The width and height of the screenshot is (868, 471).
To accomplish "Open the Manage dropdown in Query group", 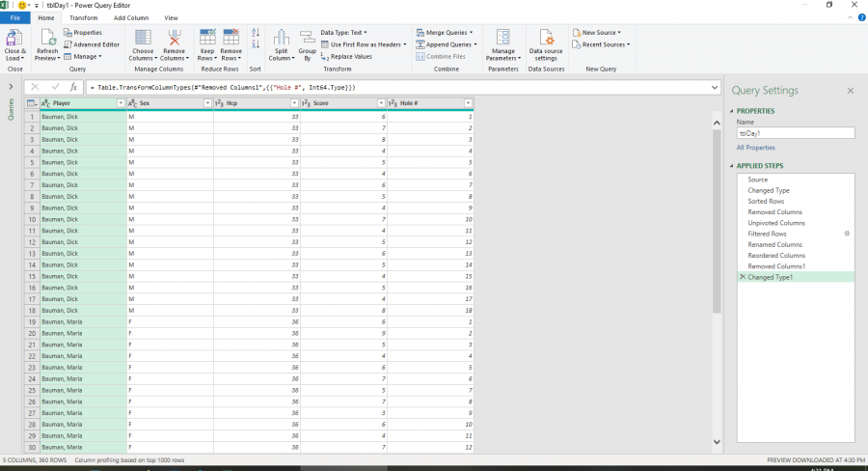I will click(83, 57).
